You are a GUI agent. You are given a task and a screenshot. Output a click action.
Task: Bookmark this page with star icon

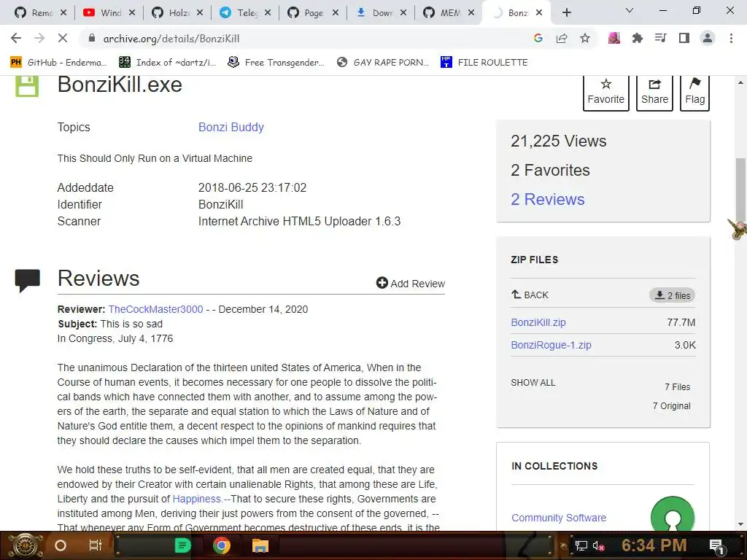(585, 38)
